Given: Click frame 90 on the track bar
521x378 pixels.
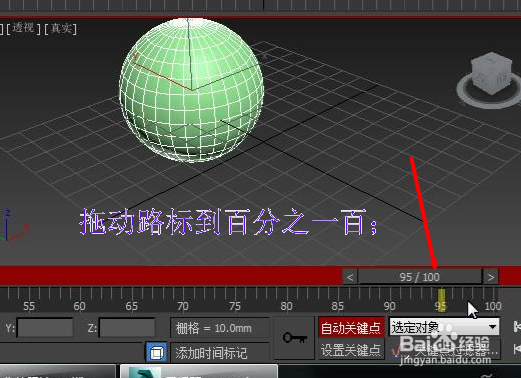Looking at the screenshot, I should (390, 306).
